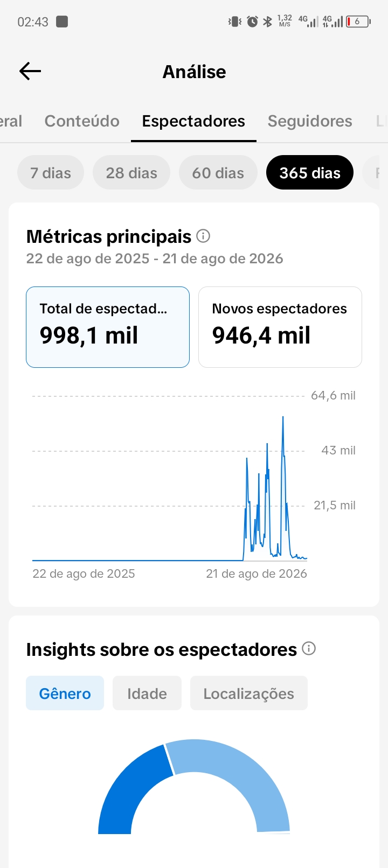
Task: Tap the vibrate mode status icon
Action: (x=234, y=22)
